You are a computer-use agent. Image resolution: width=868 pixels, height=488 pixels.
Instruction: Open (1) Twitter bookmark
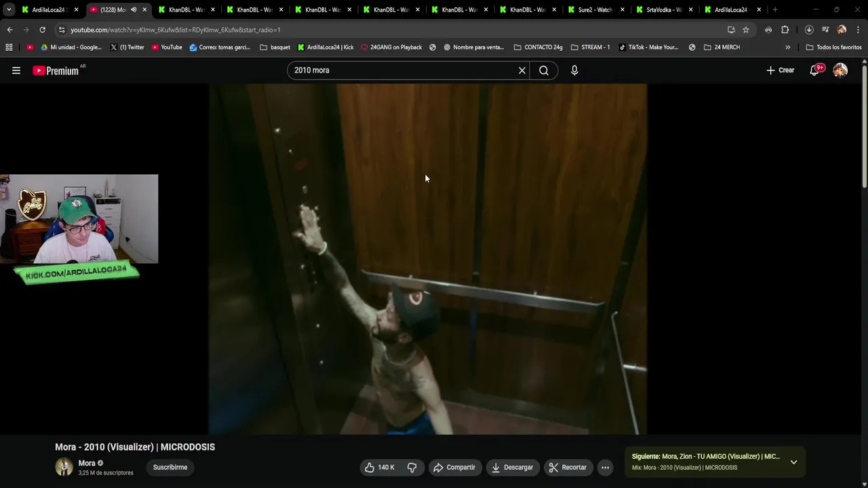pos(127,47)
